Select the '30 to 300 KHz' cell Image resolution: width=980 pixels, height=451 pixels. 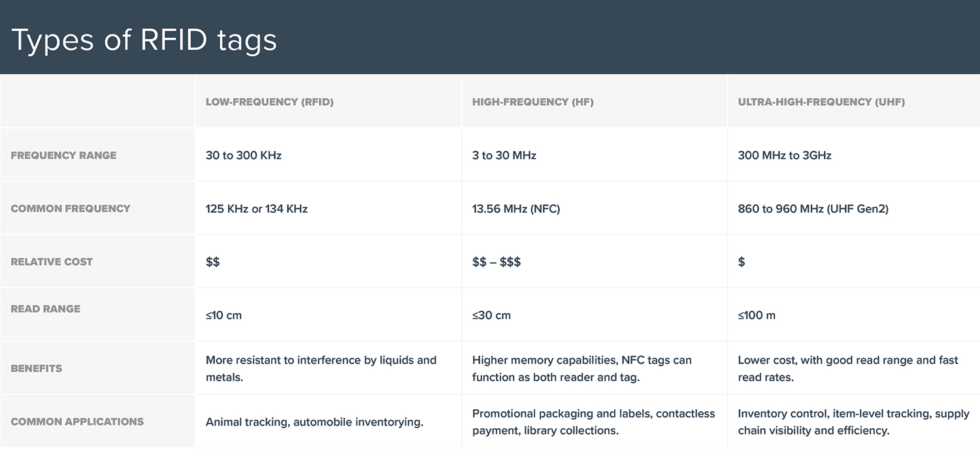pos(244,155)
